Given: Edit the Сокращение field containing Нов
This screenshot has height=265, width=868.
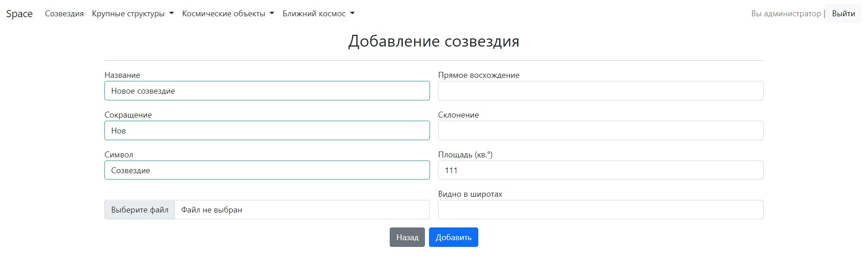Looking at the screenshot, I should [267, 131].
